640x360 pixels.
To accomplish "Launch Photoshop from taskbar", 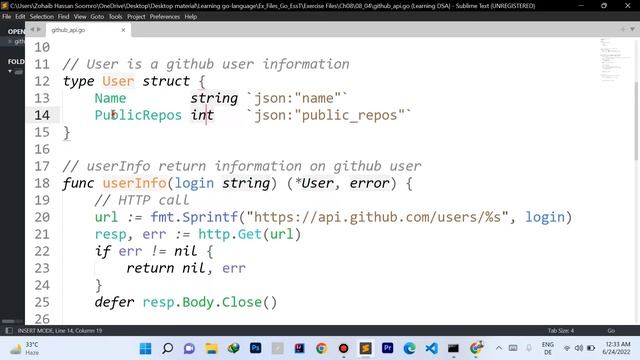I will tap(256, 348).
